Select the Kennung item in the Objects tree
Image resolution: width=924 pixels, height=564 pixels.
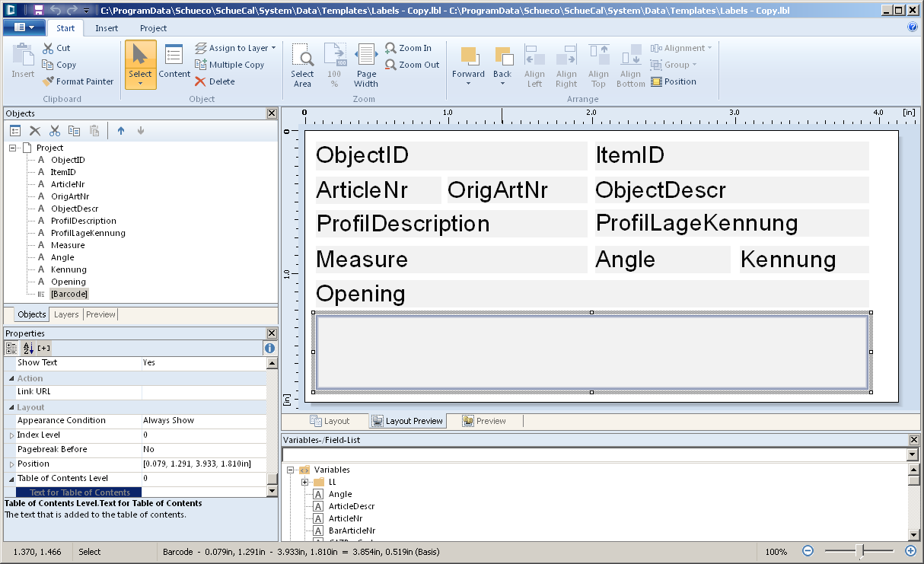click(69, 269)
